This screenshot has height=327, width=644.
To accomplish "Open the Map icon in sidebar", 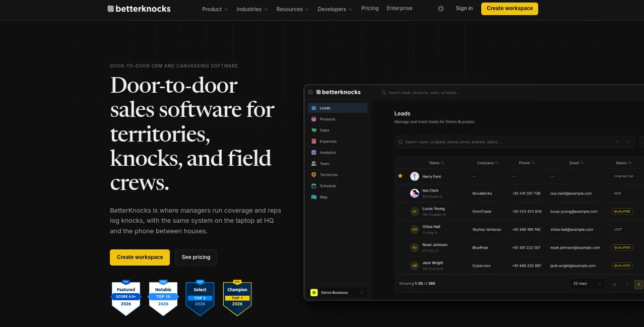I will [314, 197].
